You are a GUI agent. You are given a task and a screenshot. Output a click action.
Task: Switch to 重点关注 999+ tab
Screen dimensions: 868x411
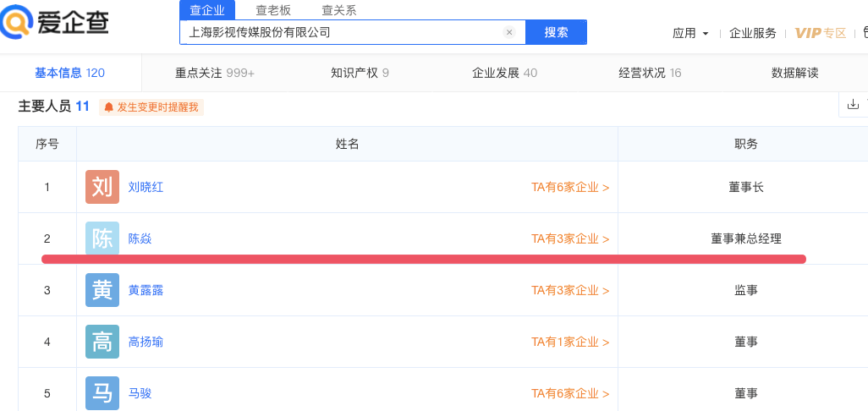tap(215, 73)
